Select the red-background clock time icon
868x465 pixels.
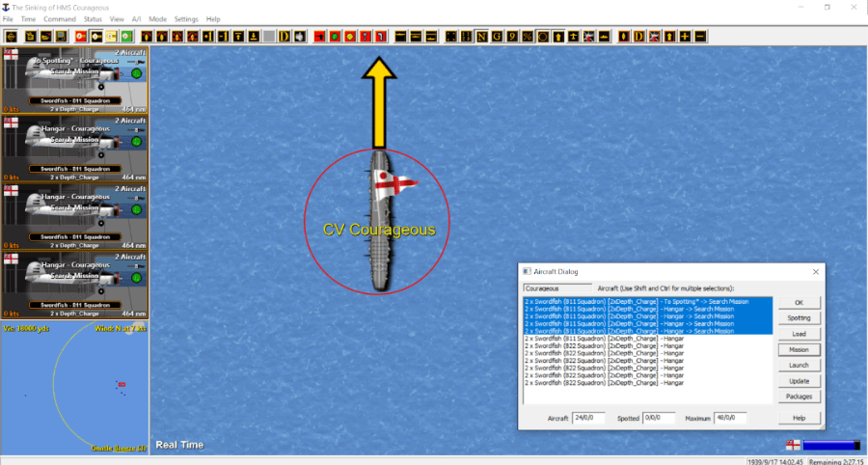81,37
